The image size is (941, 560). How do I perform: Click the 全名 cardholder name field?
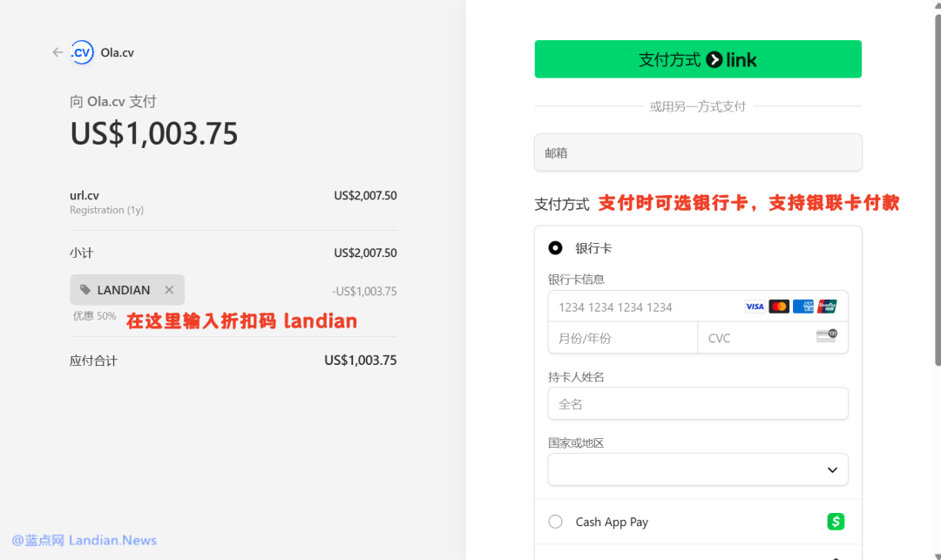tap(698, 404)
